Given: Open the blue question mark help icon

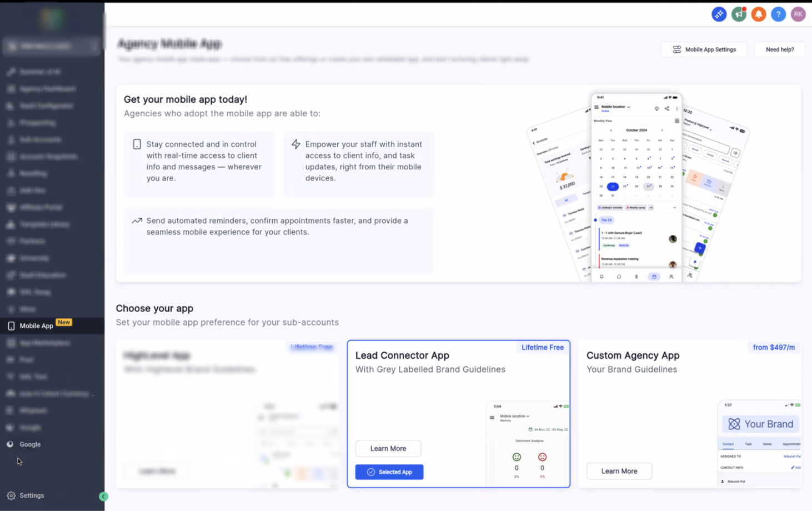Looking at the screenshot, I should [778, 14].
